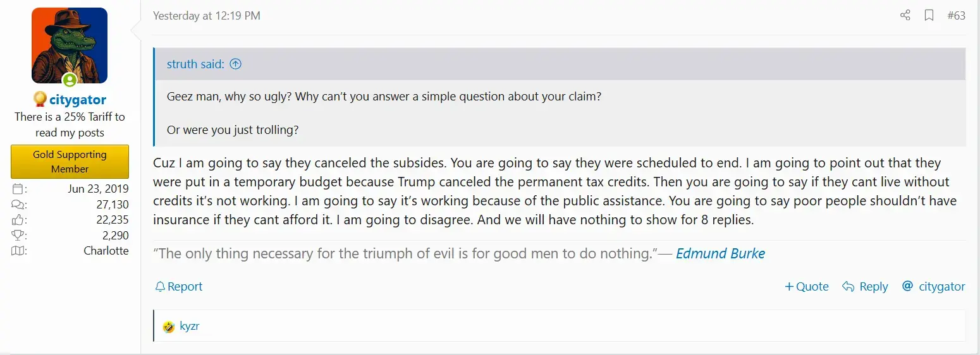
Task: Open citygator's profile username link
Action: (x=78, y=100)
